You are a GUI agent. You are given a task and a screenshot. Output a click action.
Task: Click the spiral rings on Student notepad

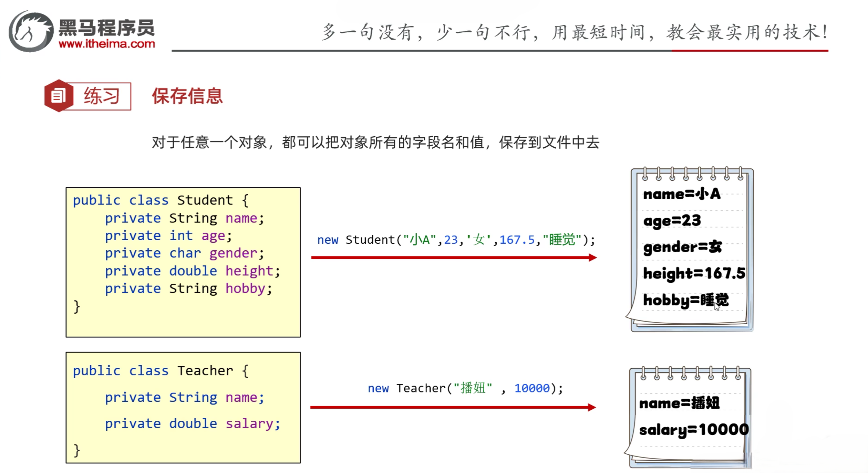[692, 174]
